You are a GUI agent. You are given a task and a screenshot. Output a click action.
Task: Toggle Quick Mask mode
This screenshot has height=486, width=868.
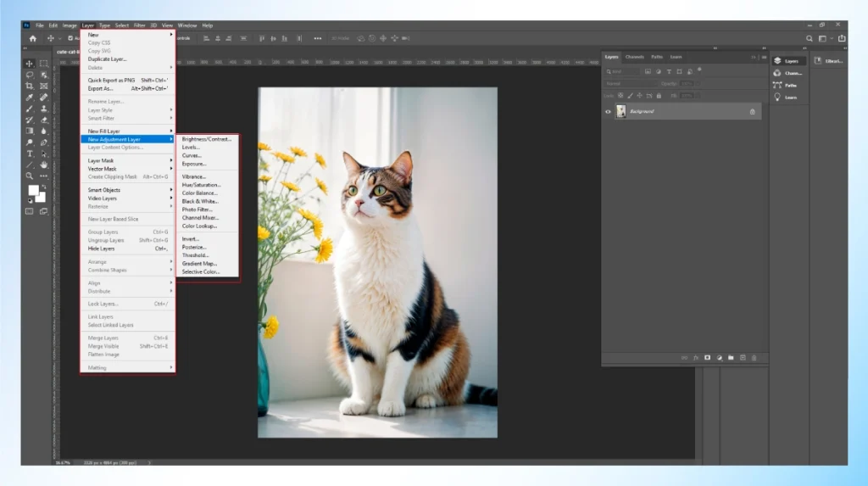pos(30,211)
